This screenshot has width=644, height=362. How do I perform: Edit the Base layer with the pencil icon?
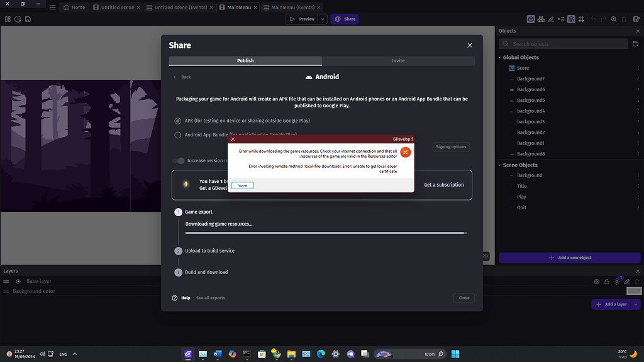tap(628, 281)
